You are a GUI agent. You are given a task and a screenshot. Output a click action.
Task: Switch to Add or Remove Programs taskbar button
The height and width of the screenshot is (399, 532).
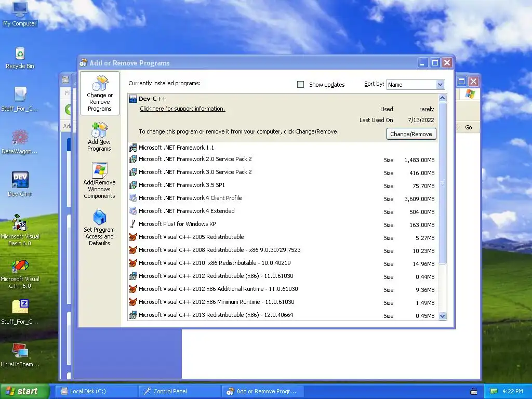(x=263, y=391)
